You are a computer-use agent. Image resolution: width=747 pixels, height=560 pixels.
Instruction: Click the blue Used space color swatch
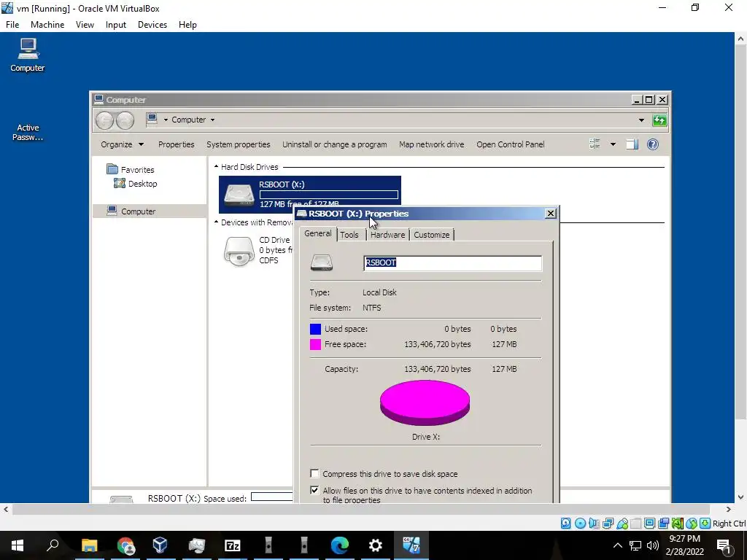[x=315, y=329]
